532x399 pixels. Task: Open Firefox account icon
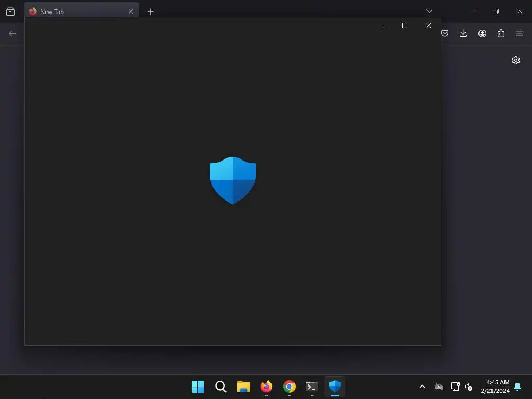(482, 33)
